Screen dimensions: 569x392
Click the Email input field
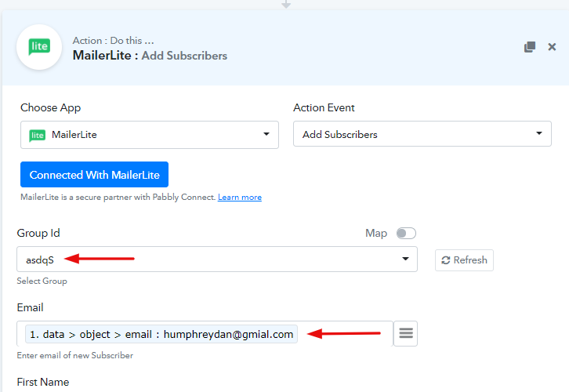(205, 333)
